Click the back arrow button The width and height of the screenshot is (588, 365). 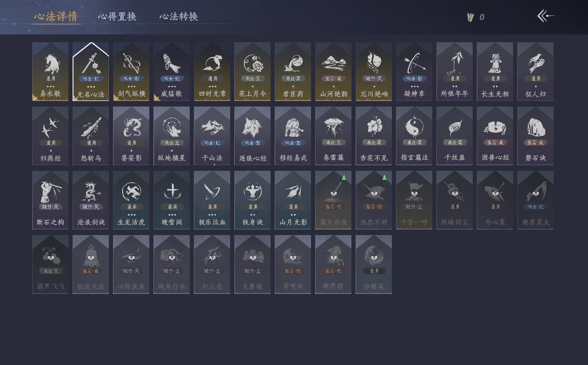click(x=546, y=16)
